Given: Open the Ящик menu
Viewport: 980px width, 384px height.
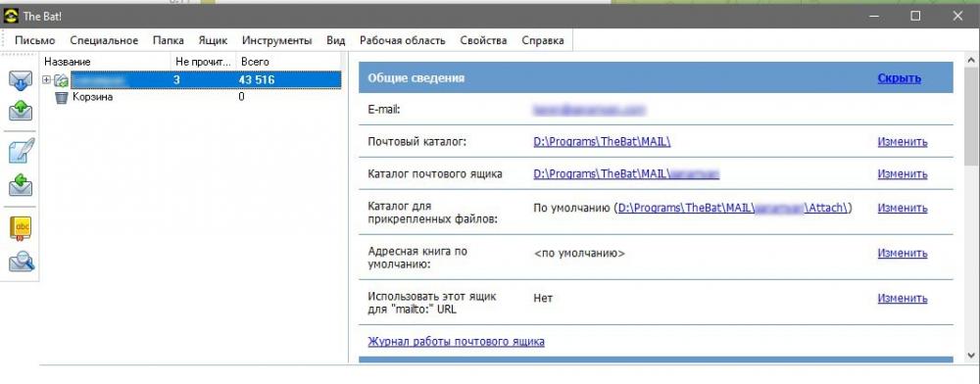Looking at the screenshot, I should tap(213, 40).
